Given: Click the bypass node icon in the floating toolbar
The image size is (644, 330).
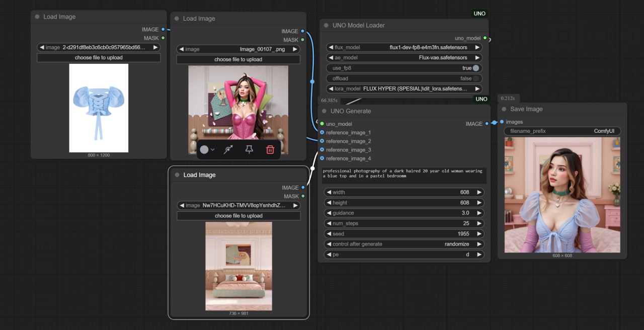Looking at the screenshot, I should 228,149.
